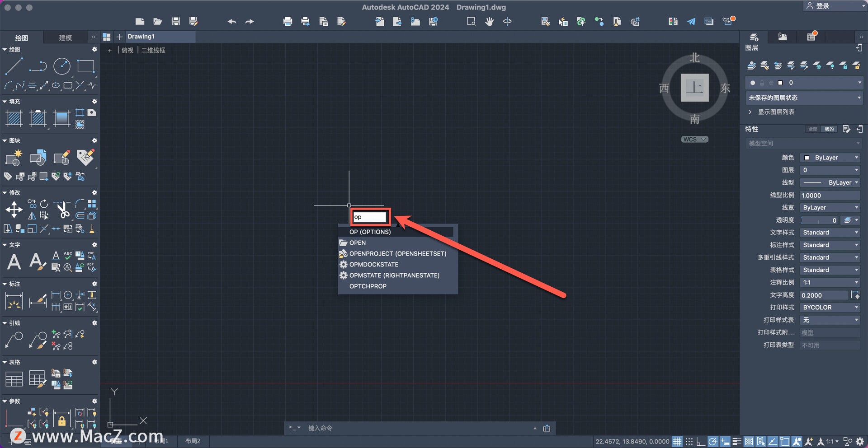This screenshot has width=868, height=448.
Task: Choose OPEN from command suggestions
Action: (x=398, y=243)
